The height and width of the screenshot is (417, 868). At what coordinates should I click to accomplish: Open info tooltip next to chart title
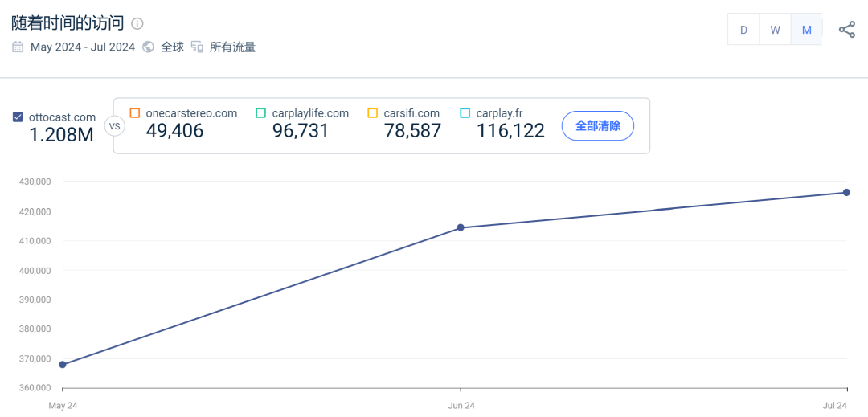coord(137,23)
